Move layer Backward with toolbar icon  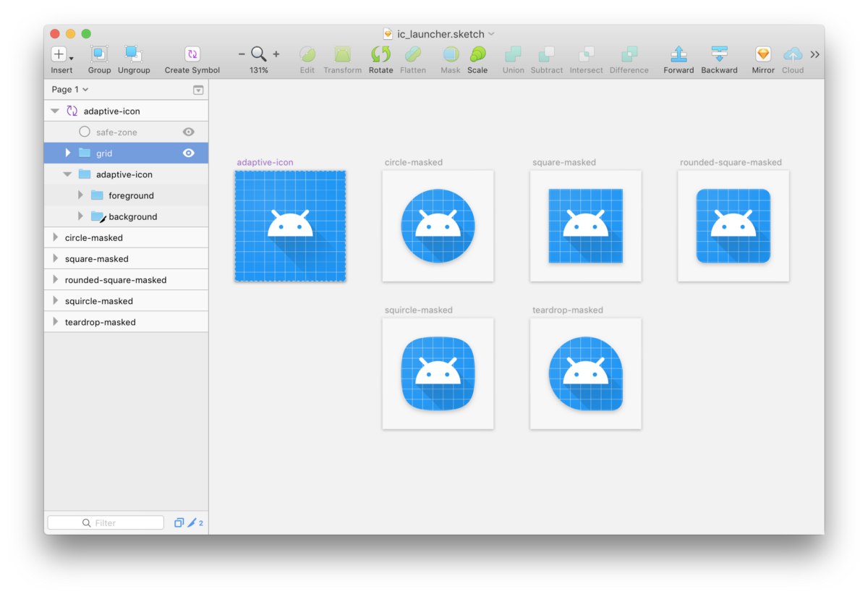pos(719,54)
